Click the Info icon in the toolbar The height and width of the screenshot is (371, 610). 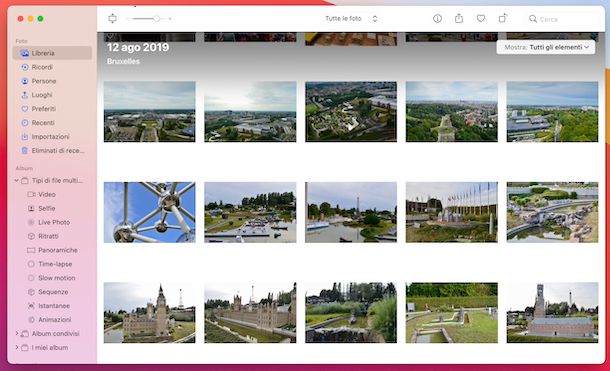pyautogui.click(x=437, y=19)
